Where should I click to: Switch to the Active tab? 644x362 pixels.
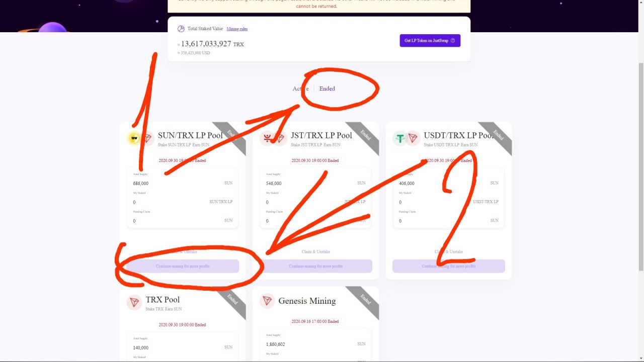click(301, 88)
